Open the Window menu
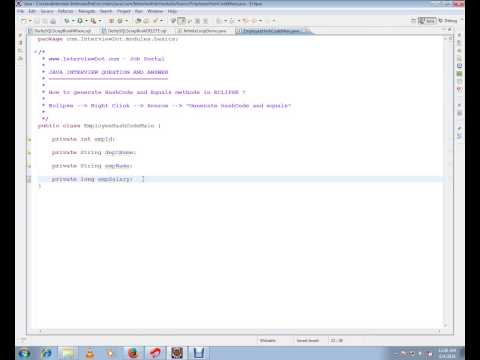 pyautogui.click(x=155, y=11)
